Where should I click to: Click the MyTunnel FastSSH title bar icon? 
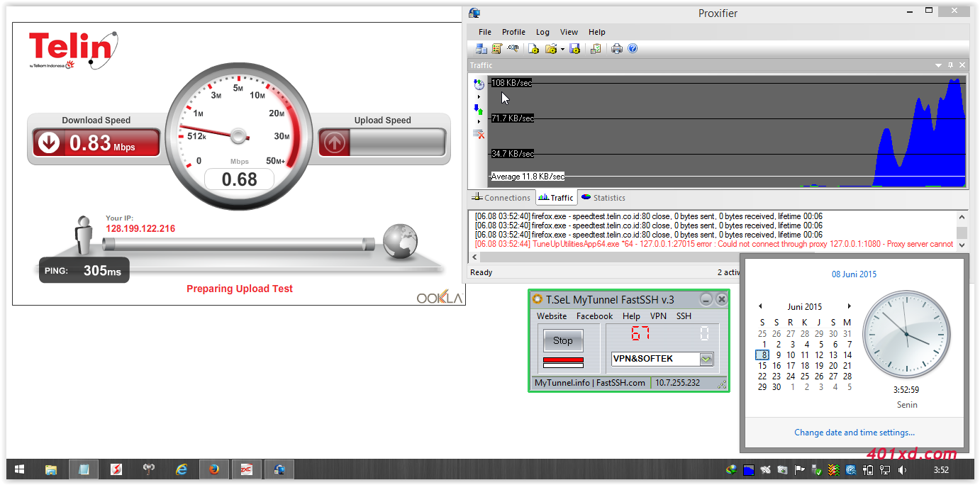[538, 299]
